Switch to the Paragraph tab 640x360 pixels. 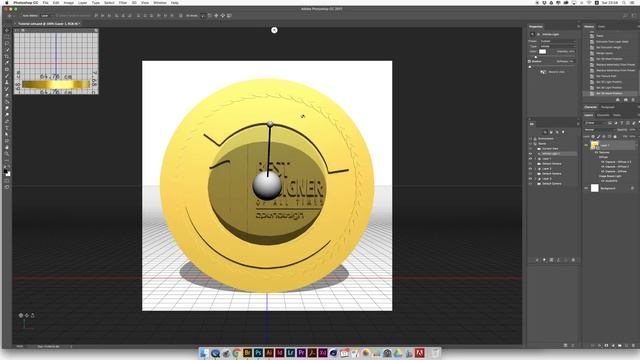pyautogui.click(x=607, y=107)
